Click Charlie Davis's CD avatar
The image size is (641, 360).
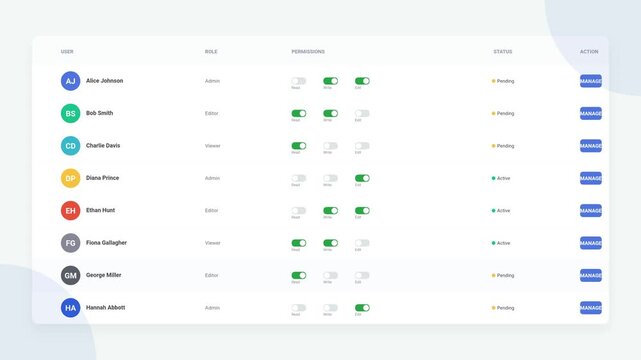70,146
